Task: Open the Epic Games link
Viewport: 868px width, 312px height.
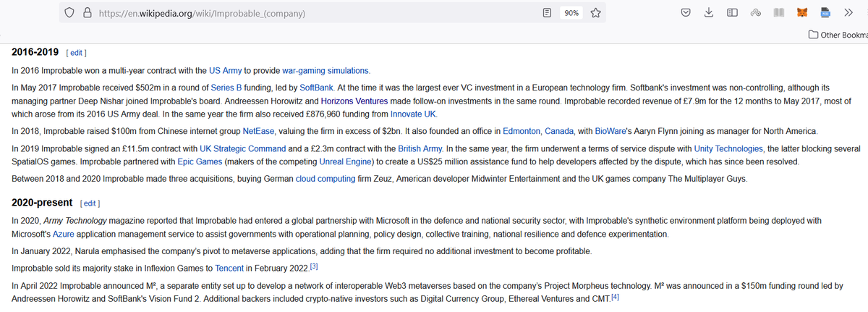Action: tap(200, 161)
